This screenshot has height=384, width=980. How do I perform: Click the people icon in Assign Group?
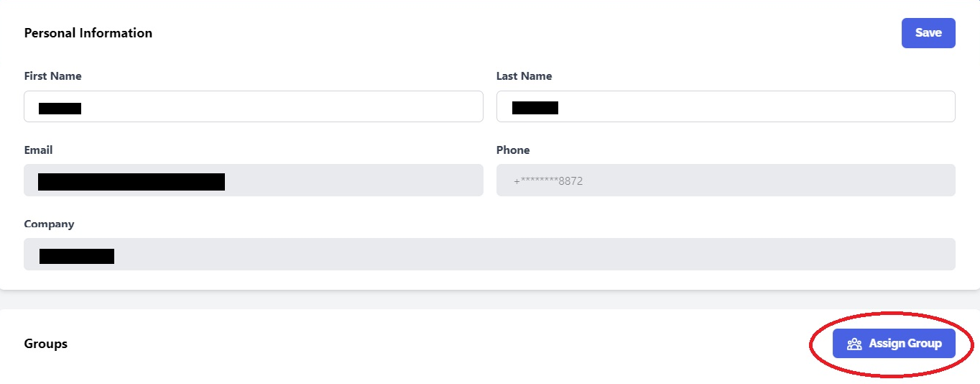[854, 344]
